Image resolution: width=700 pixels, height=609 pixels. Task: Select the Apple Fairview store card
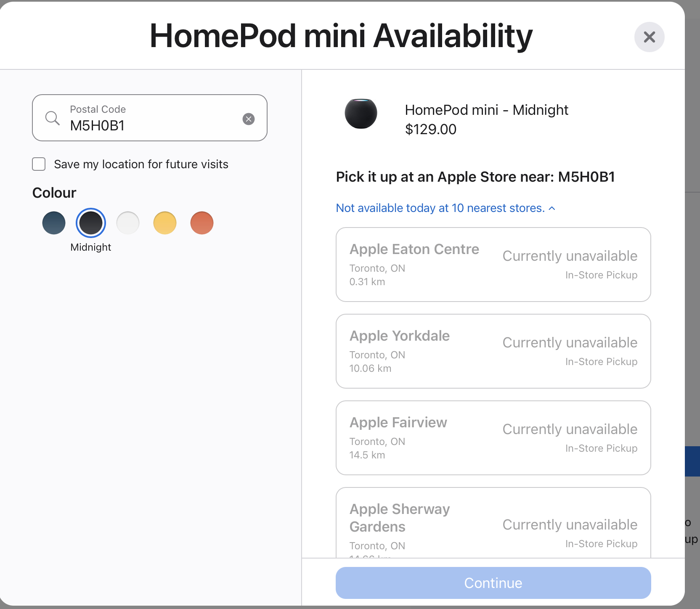[x=493, y=438]
